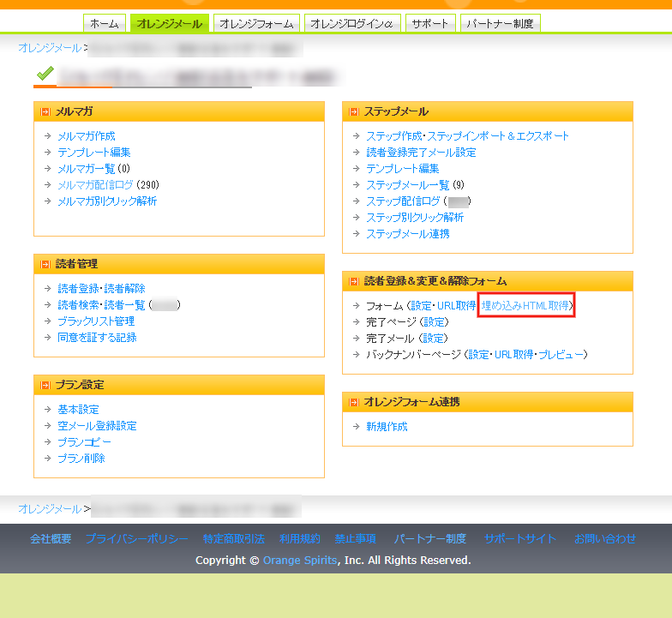Open 禁止事項 footer link

355,538
